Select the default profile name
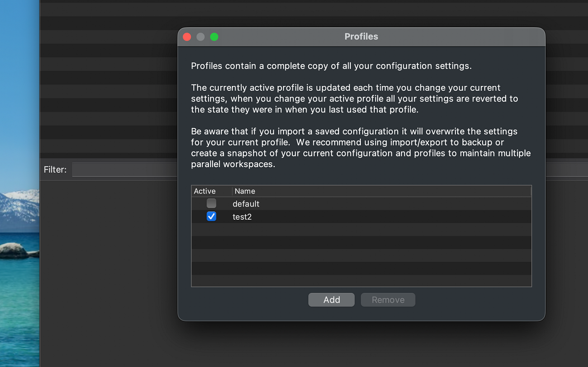This screenshot has height=367, width=588. coord(246,204)
